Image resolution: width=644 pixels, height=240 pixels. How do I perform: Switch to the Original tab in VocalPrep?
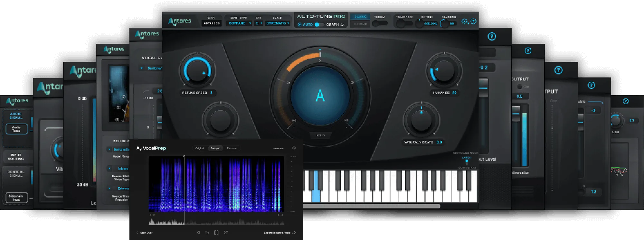[x=200, y=148]
